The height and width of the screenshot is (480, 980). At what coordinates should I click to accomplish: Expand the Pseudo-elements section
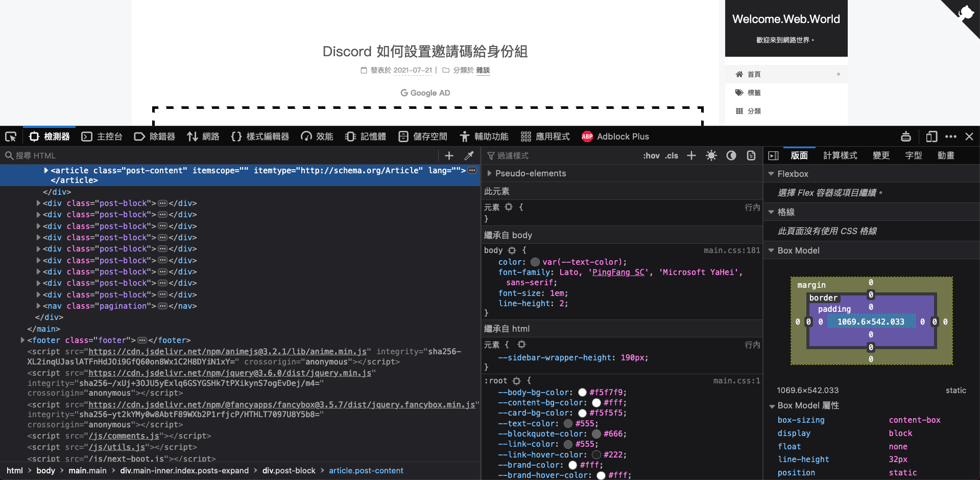click(489, 173)
